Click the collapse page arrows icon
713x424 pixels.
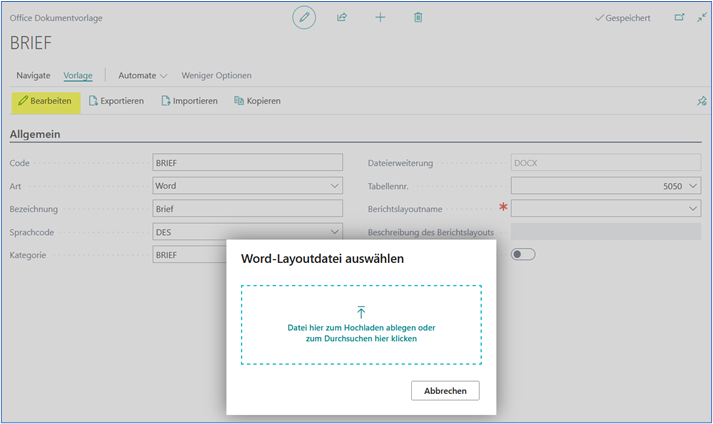[701, 18]
